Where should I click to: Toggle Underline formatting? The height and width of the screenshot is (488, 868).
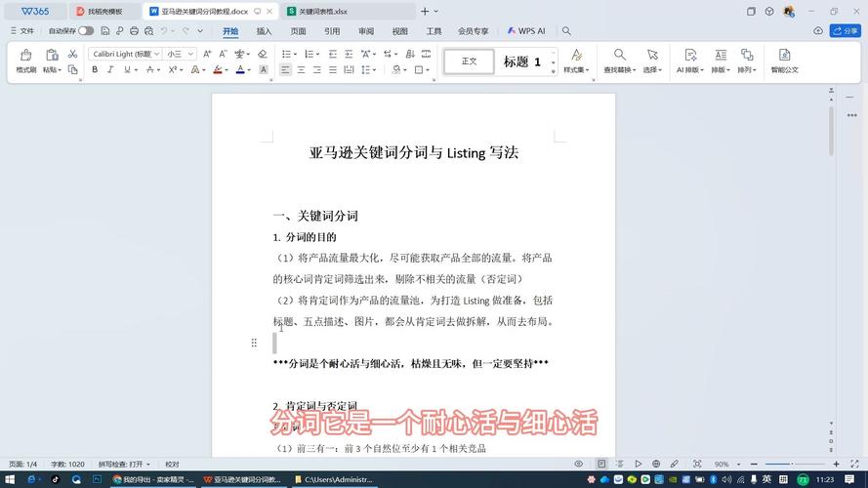coord(127,69)
